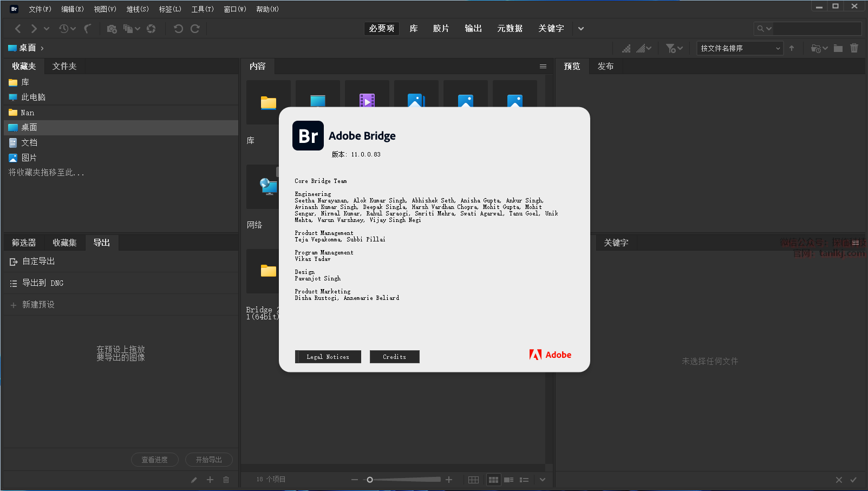This screenshot has width=868, height=491.
Task: Select 图片 in favorites list
Action: click(29, 158)
